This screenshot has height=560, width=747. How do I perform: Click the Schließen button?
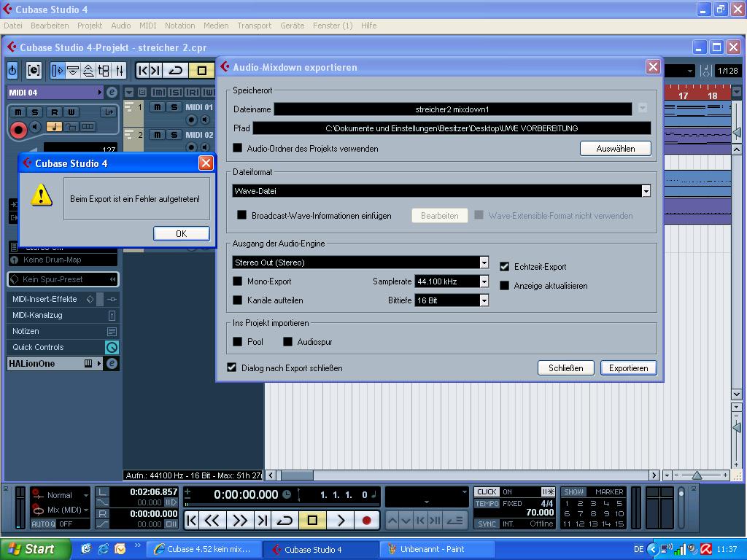tap(566, 368)
